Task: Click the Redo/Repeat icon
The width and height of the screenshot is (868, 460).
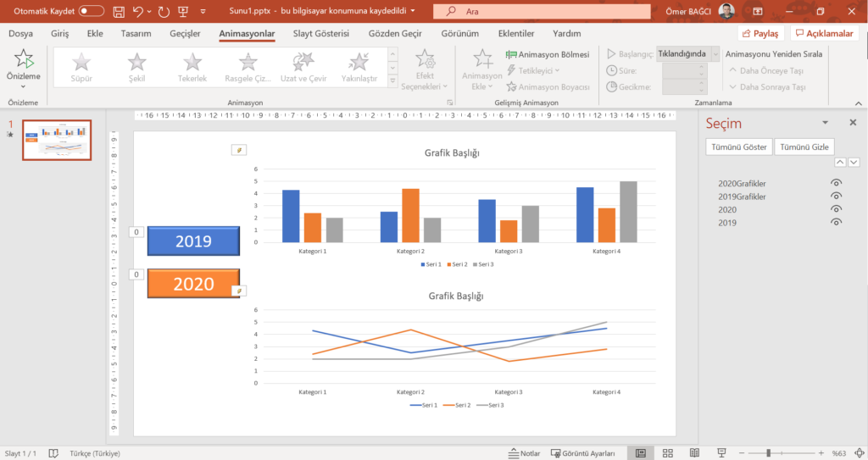Action: point(164,11)
